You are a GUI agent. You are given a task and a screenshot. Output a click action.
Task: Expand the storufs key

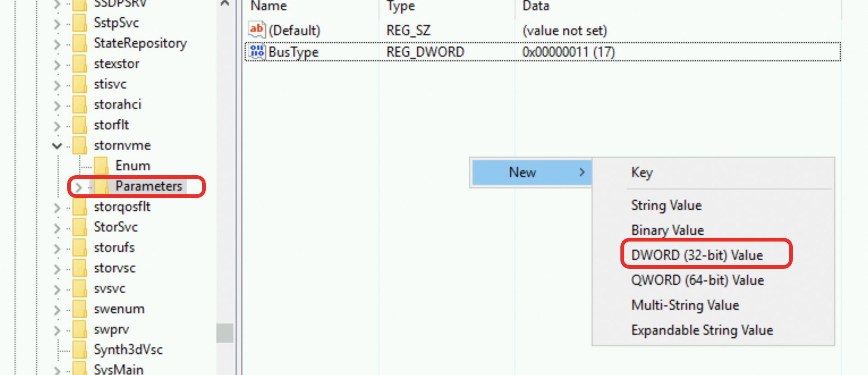coord(57,248)
